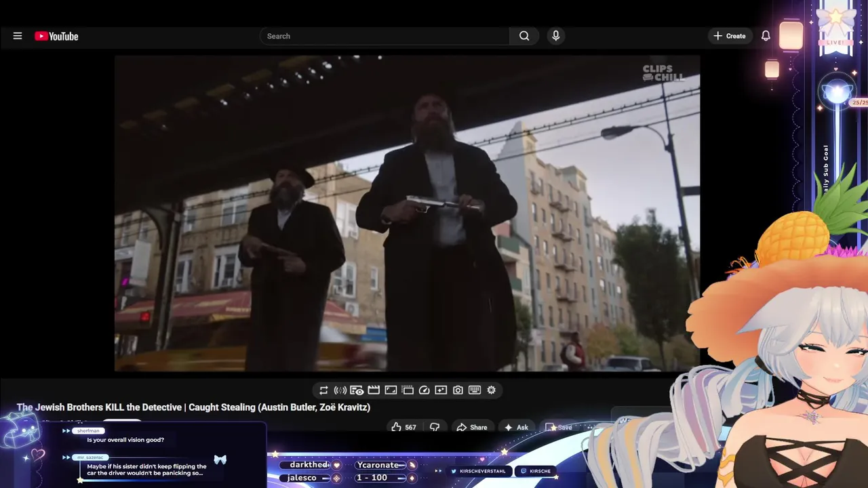
Task: Click chat message "Is your overall vision good?"
Action: click(x=125, y=440)
